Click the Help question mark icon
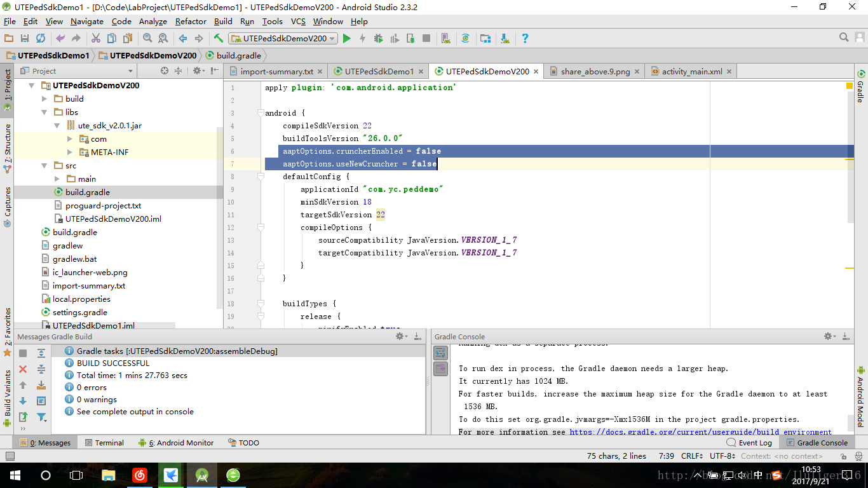Viewport: 868px width, 488px height. point(525,38)
